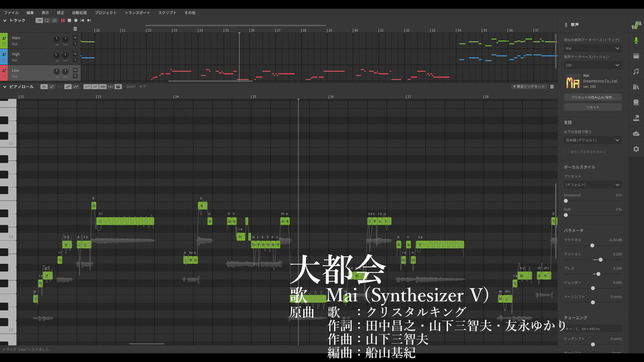Open the ファイル menu
This screenshot has width=644, height=362.
point(11,13)
